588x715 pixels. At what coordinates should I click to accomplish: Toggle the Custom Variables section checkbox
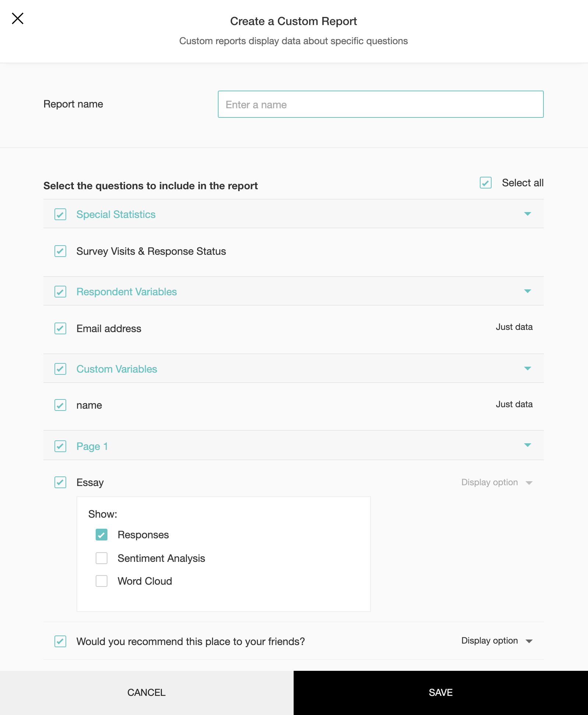click(60, 369)
